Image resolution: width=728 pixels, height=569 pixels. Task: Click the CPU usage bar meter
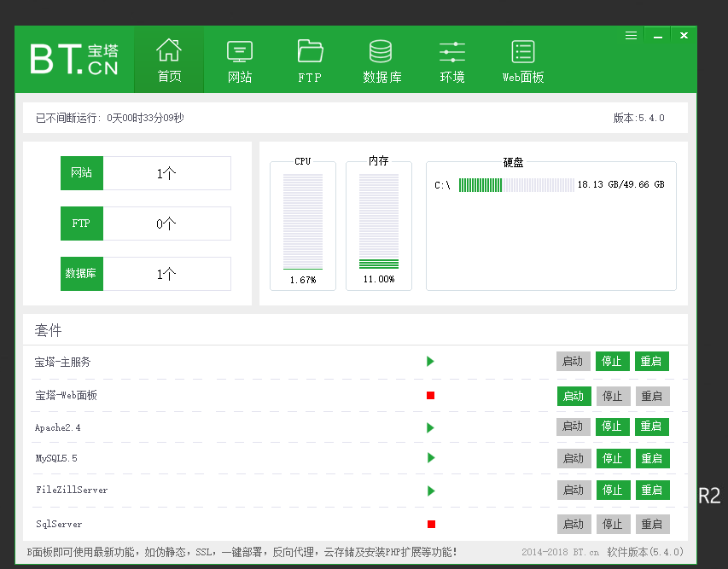pyautogui.click(x=303, y=222)
